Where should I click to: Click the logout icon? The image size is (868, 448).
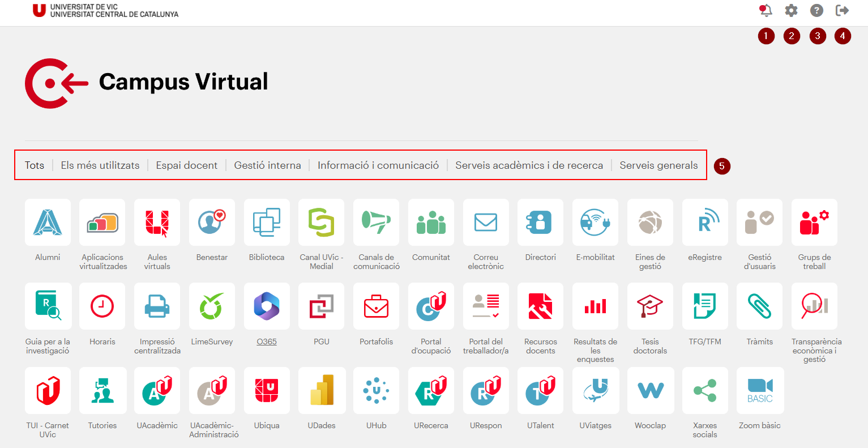[x=842, y=10]
